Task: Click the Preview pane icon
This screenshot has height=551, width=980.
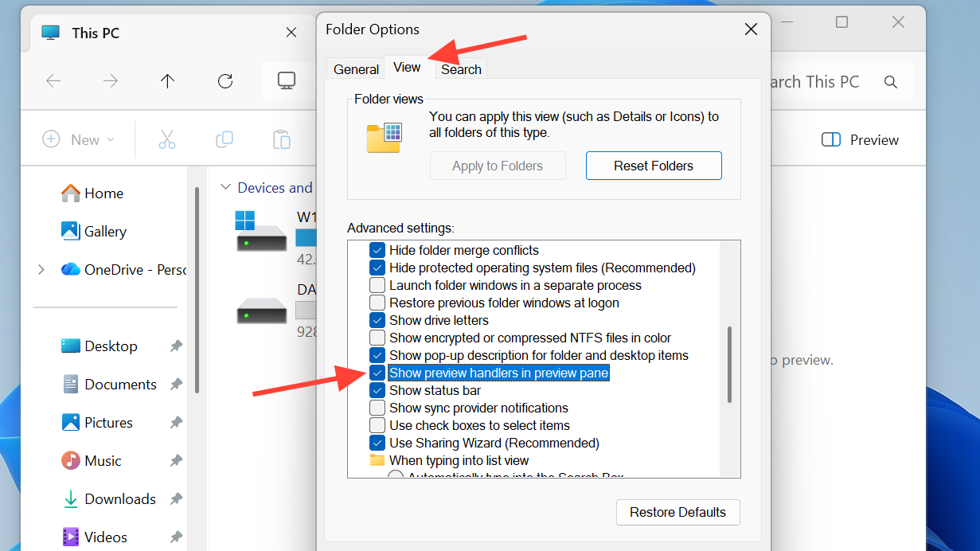Action: click(x=830, y=140)
